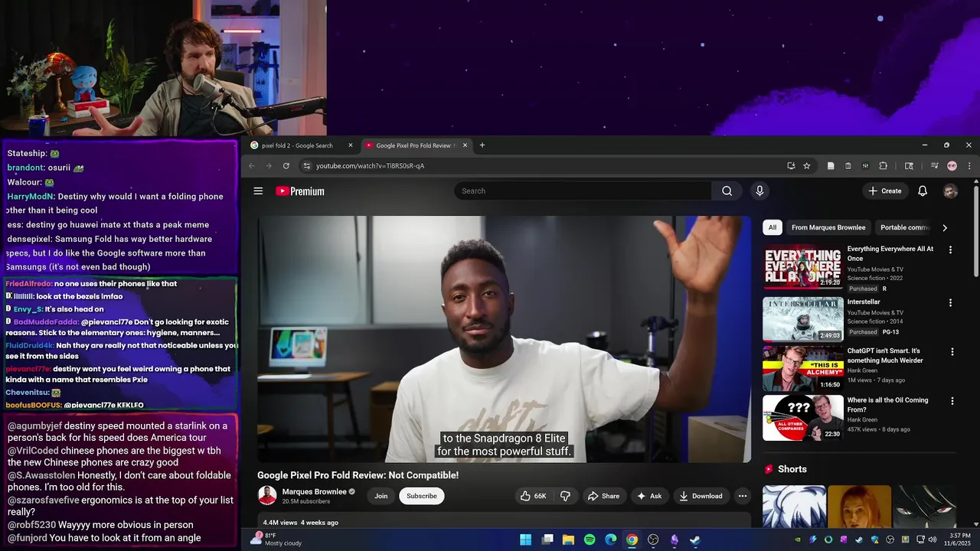Click the weather widget Mostly cloudy
The height and width of the screenshot is (551, 980).
277,540
